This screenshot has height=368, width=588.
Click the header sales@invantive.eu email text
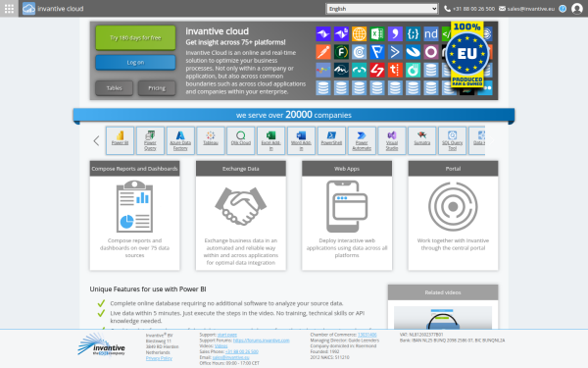point(530,9)
